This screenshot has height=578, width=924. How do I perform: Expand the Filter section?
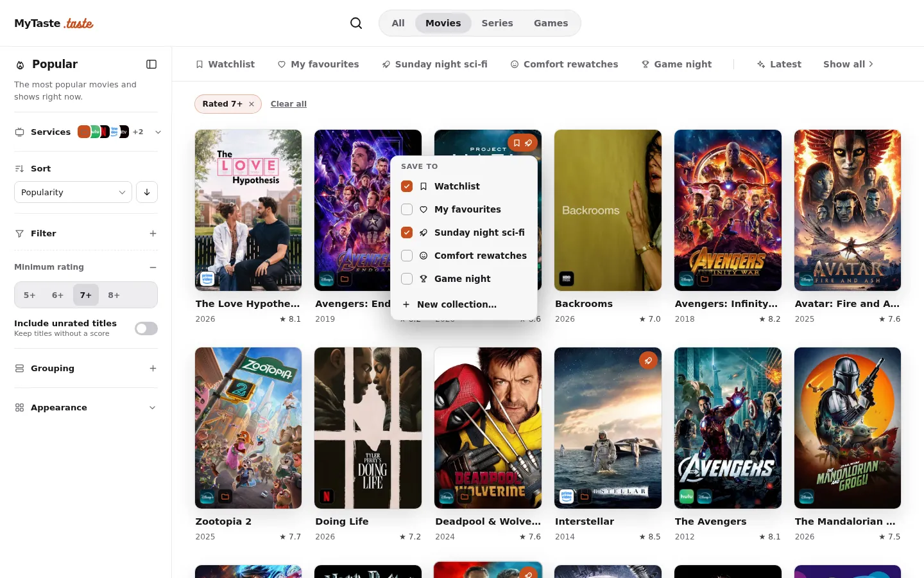pos(153,234)
